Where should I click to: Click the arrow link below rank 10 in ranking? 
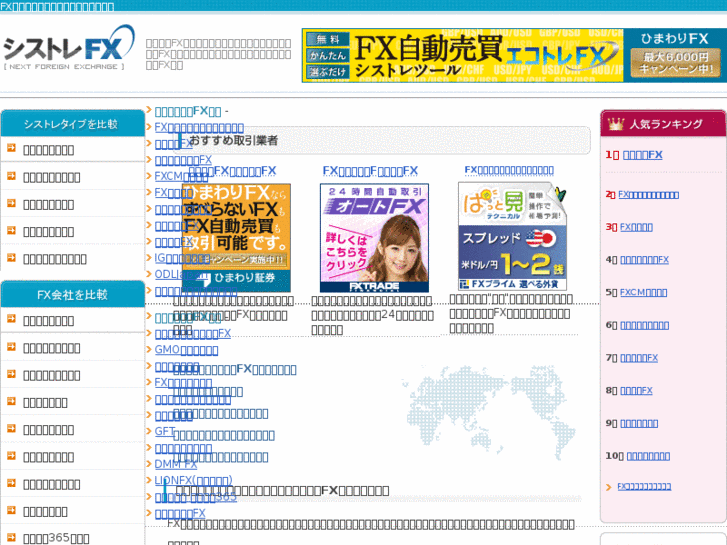coord(644,487)
